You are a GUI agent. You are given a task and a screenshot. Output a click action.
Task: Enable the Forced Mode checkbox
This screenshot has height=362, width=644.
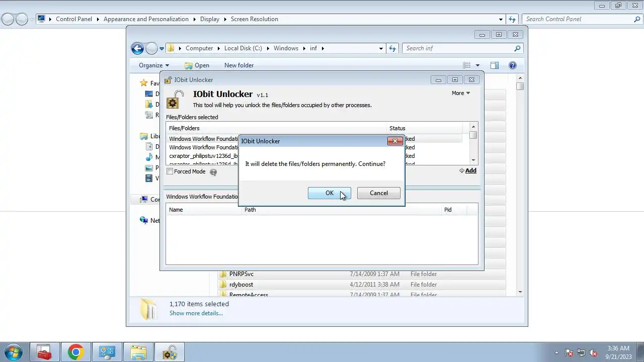(x=170, y=171)
